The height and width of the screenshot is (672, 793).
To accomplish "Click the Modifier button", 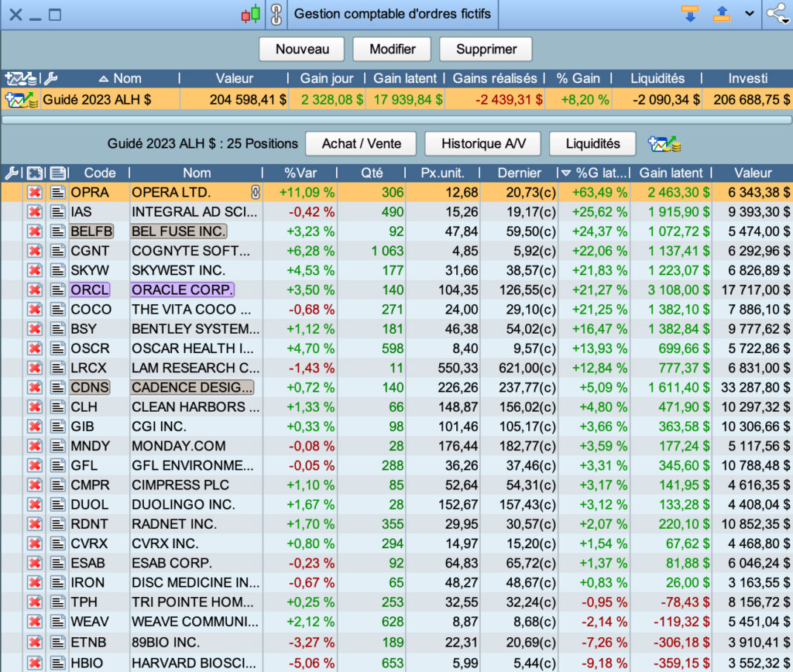I will point(393,49).
